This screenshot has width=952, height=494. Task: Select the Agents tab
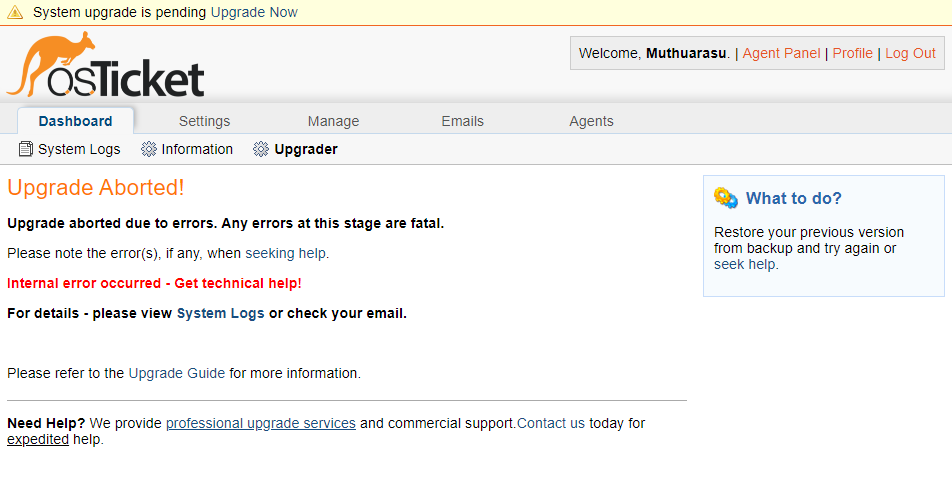pyautogui.click(x=591, y=121)
